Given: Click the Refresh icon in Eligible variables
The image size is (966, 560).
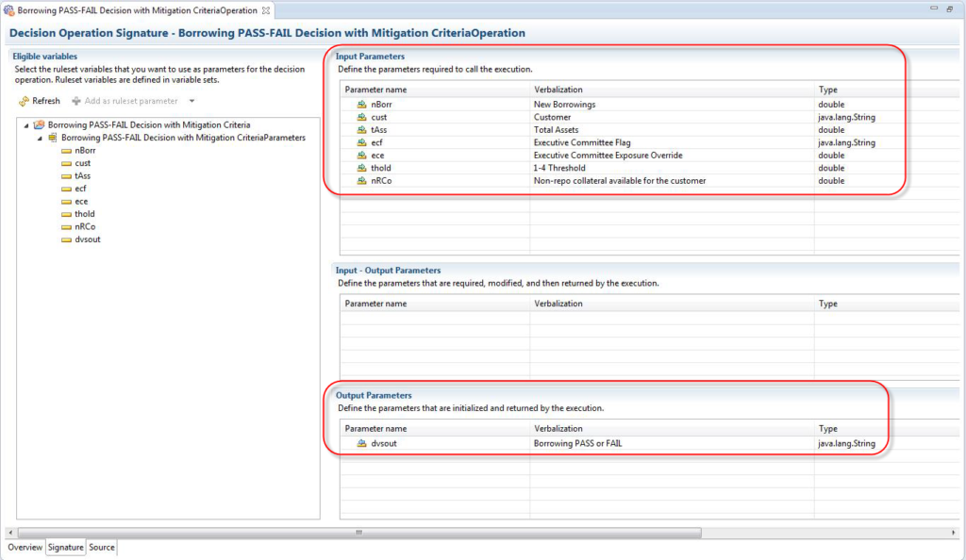Looking at the screenshot, I should [24, 101].
